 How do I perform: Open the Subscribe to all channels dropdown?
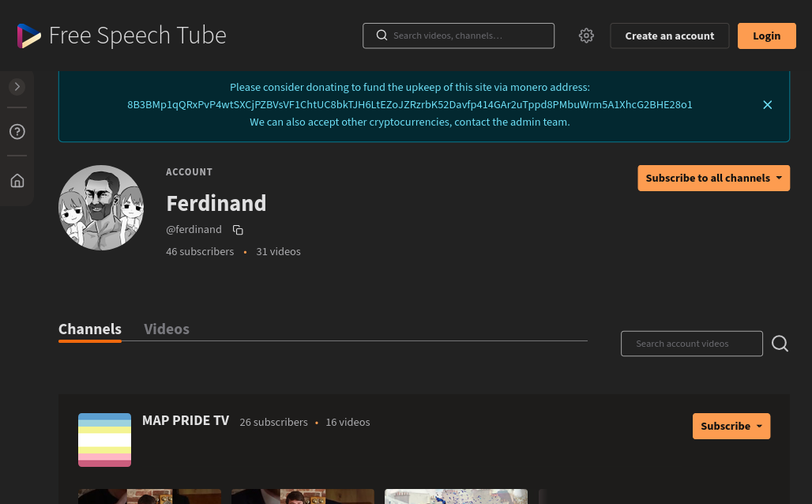(x=713, y=179)
